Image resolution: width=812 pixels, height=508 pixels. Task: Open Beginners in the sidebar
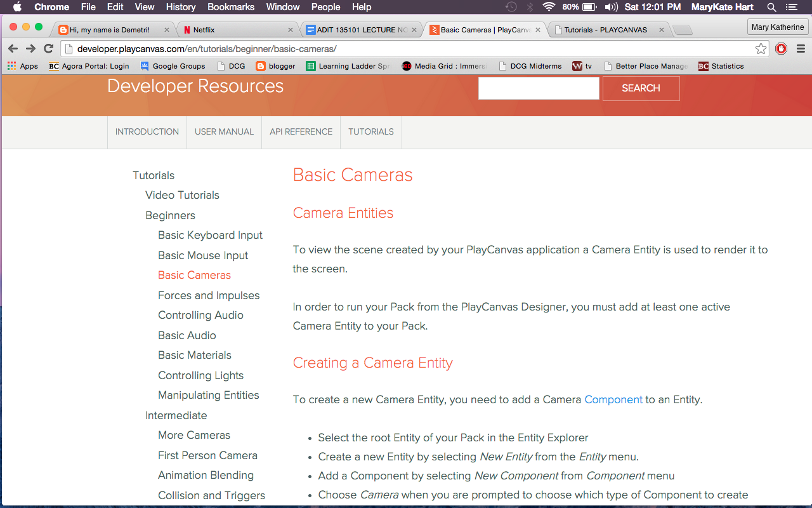pos(170,215)
